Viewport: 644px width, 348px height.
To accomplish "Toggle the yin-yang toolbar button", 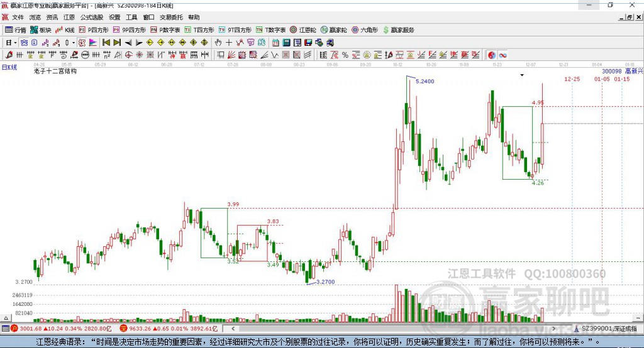I will (x=492, y=55).
